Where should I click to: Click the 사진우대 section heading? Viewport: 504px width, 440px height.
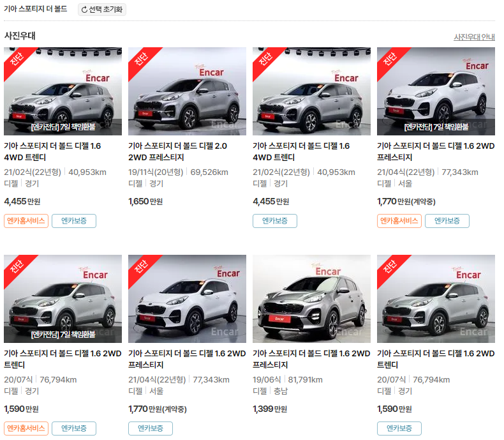pyautogui.click(x=20, y=36)
